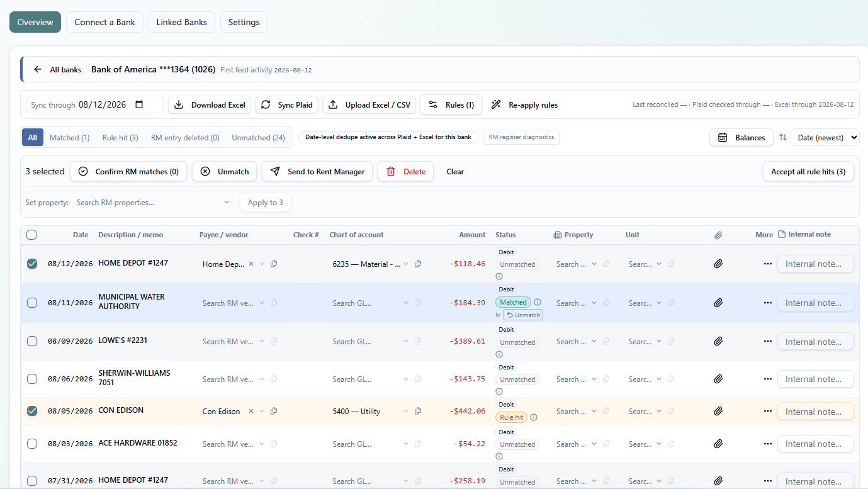The width and height of the screenshot is (868, 489).
Task: Copy Con Edison vendor icon
Action: pos(274,412)
